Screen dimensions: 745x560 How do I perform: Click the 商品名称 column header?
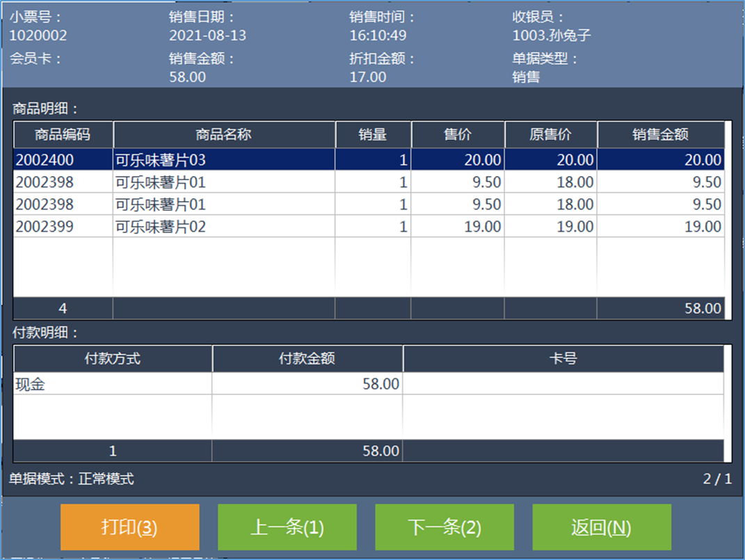224,134
